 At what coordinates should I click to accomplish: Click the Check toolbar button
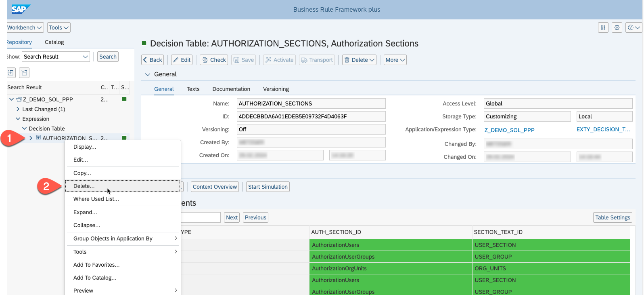click(x=214, y=60)
